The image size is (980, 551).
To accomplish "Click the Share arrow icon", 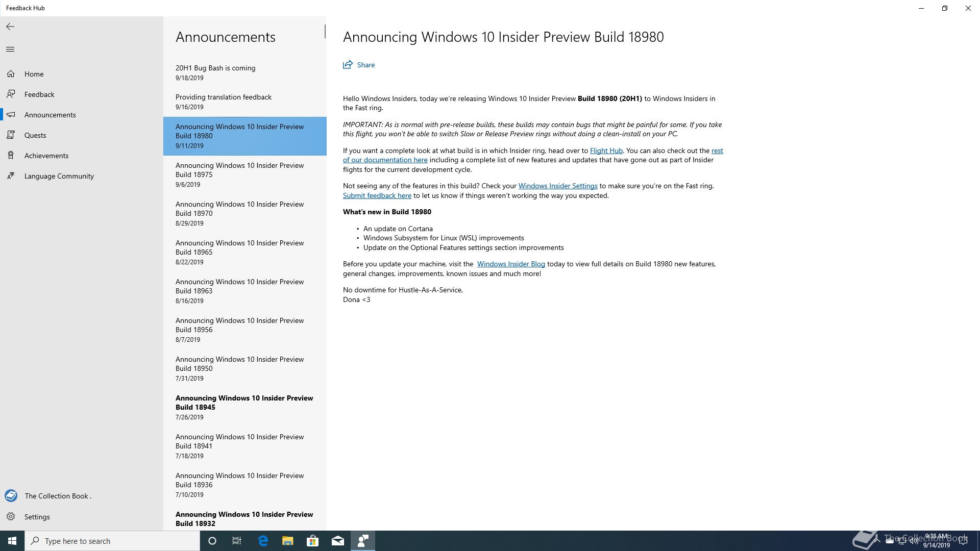I will click(348, 65).
